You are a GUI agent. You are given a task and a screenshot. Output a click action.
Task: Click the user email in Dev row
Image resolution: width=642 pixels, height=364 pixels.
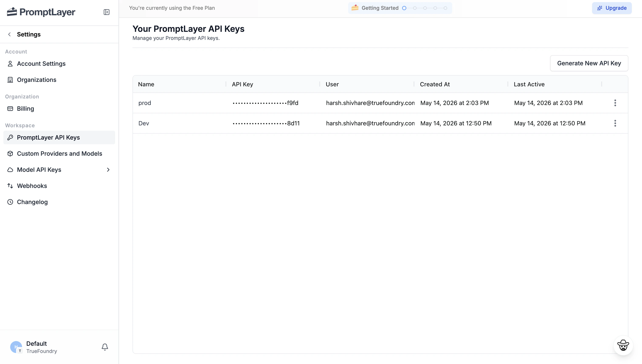click(370, 123)
